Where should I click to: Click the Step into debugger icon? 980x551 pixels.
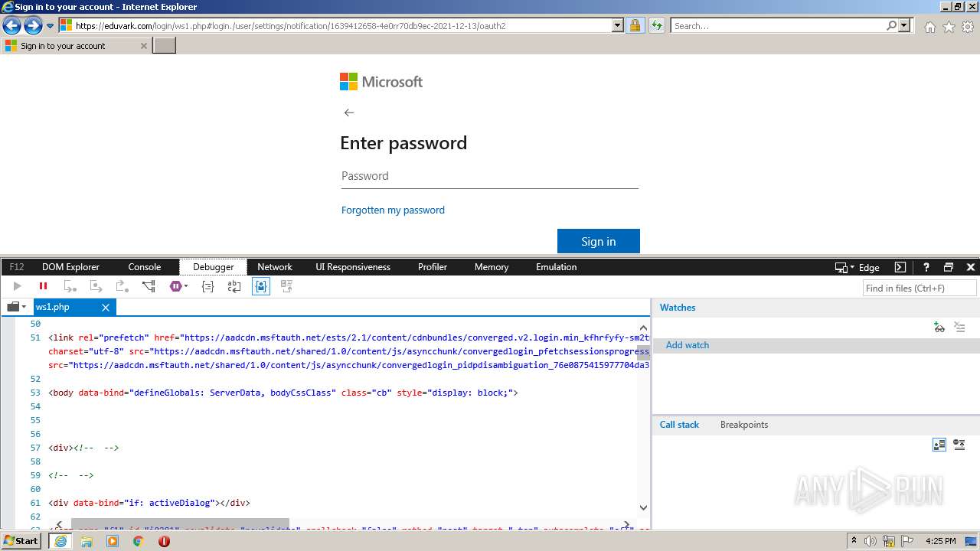[x=70, y=286]
